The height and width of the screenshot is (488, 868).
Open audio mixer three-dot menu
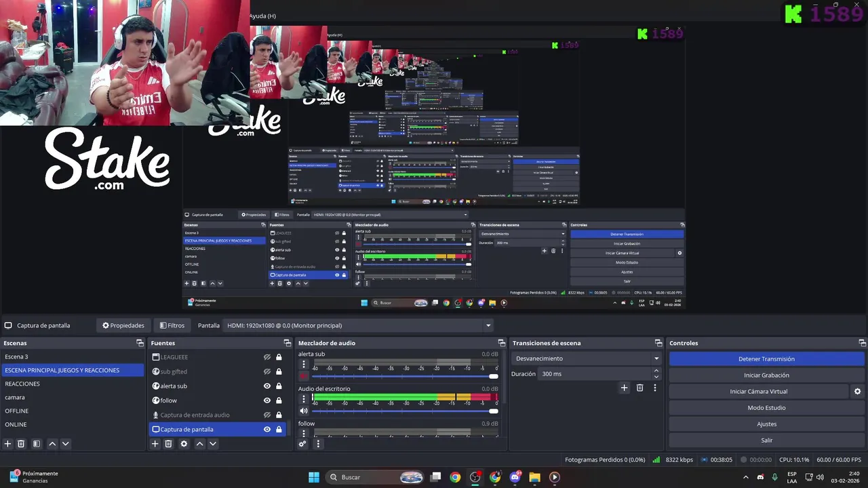(318, 444)
